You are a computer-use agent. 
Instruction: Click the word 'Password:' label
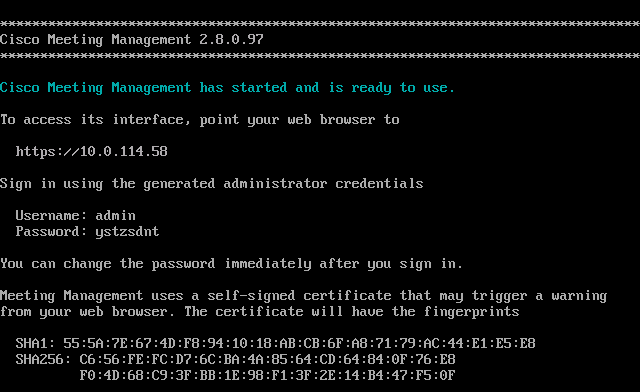click(51, 232)
